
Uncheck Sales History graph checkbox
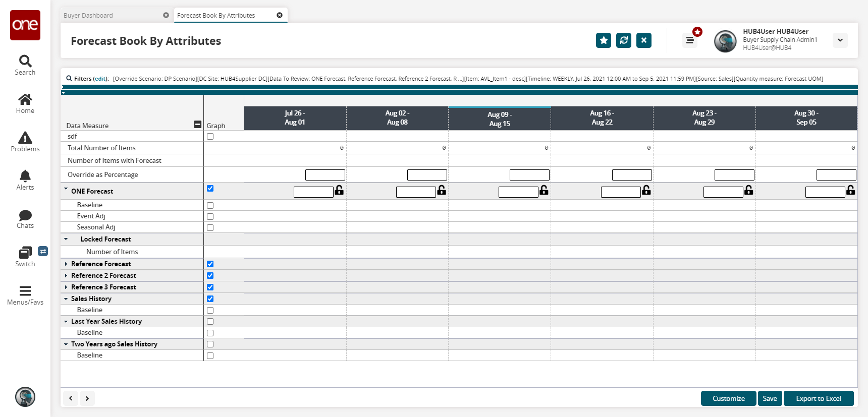click(210, 299)
